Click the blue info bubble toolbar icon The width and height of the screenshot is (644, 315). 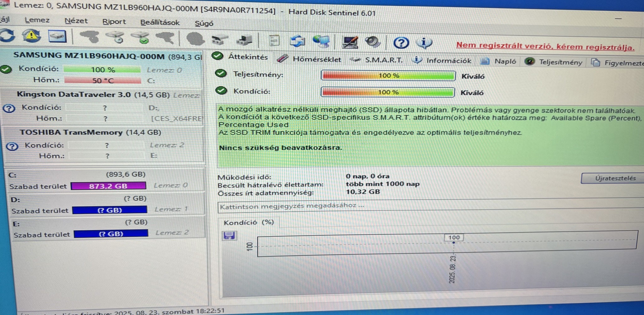424,42
